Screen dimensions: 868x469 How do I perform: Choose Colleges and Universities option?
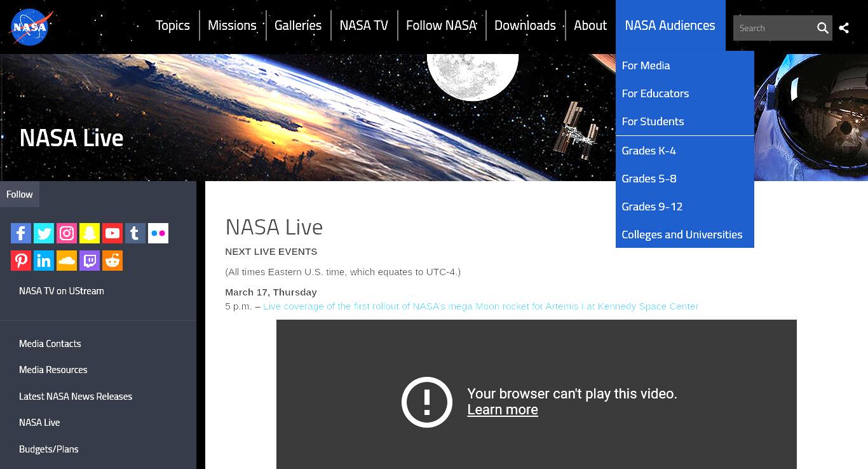(685, 234)
